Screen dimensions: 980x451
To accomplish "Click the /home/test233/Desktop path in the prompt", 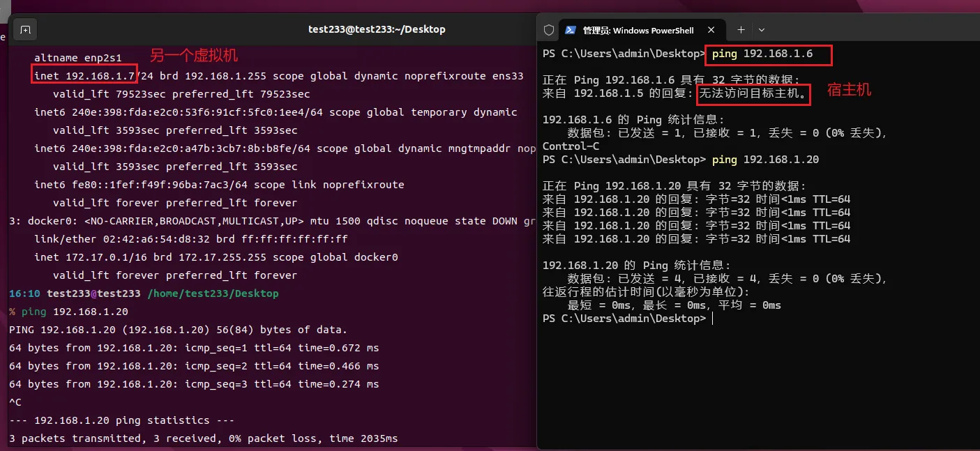I will click(213, 293).
